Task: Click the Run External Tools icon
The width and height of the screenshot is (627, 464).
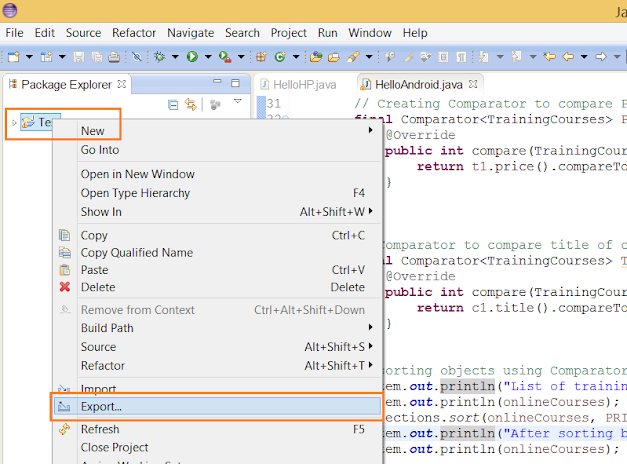Action: point(225,57)
